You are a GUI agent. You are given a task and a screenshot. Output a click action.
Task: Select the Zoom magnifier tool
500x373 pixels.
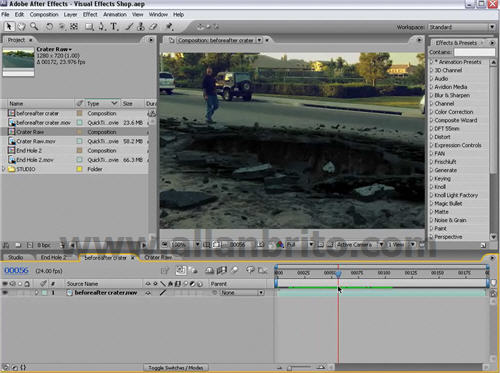click(x=34, y=26)
